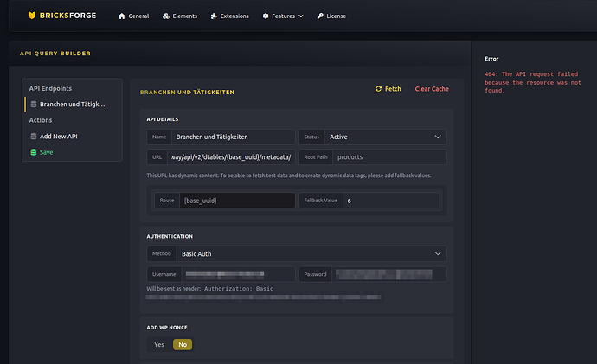
Task: Click the API DETAILS section label
Action: (163, 119)
